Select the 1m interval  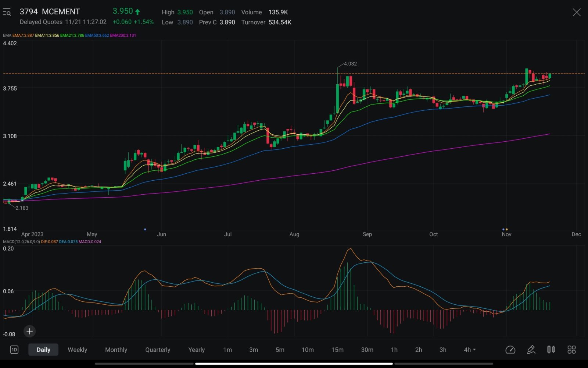click(227, 350)
